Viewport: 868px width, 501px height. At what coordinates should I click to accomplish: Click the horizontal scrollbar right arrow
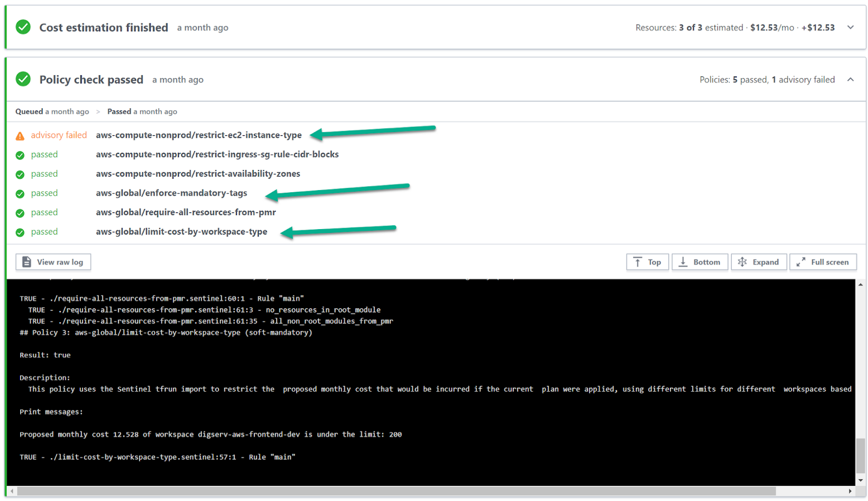850,491
